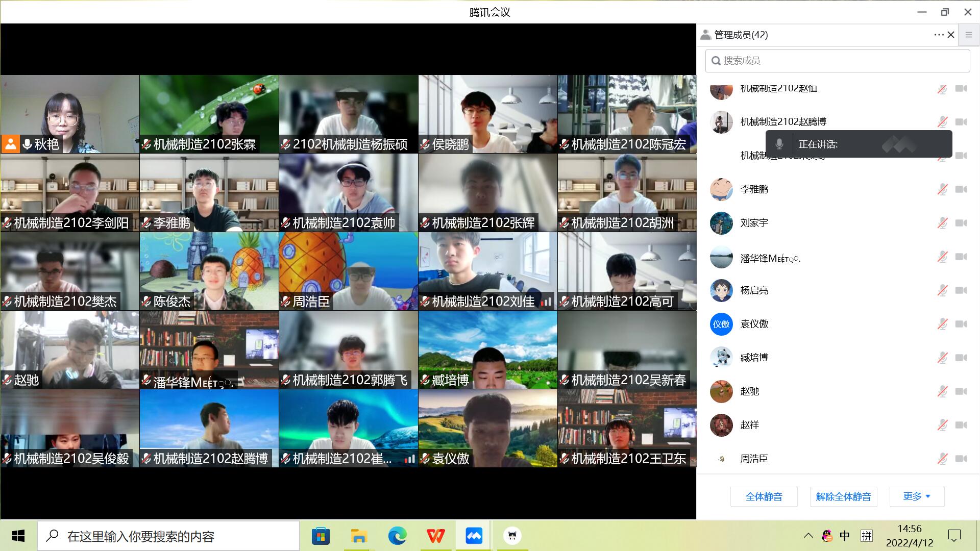Open the Tencent Meeting taskbar icon
980x551 pixels.
point(474,536)
